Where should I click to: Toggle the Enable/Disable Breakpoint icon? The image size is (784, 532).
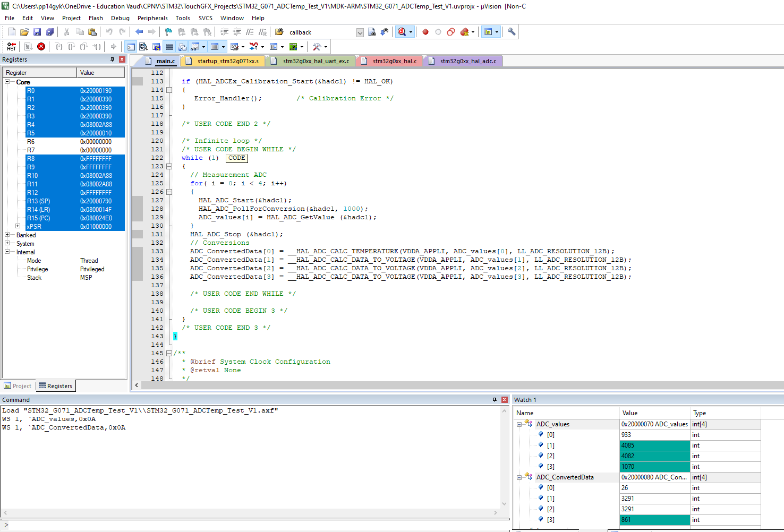click(437, 32)
